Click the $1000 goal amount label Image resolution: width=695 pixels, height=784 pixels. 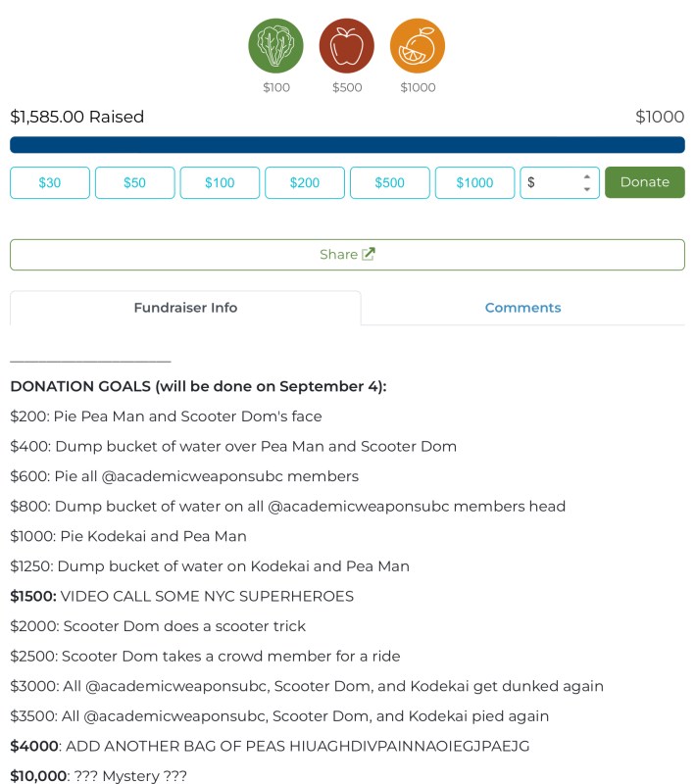click(x=660, y=118)
